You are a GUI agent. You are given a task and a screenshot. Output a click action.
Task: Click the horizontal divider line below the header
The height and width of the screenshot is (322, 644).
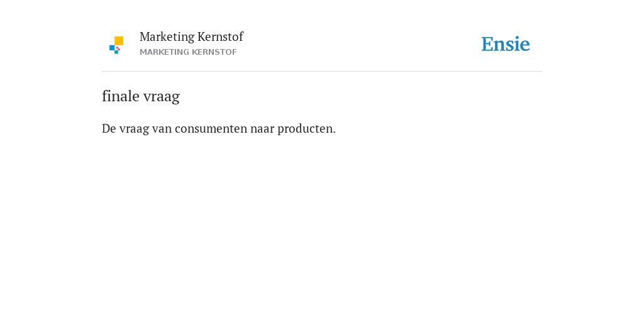coord(322,72)
